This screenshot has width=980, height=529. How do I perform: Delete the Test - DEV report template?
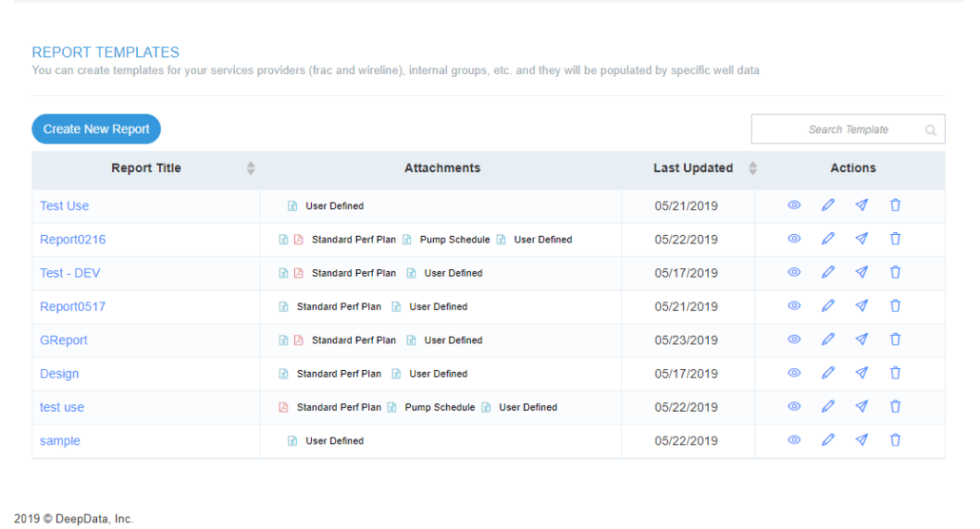point(895,273)
